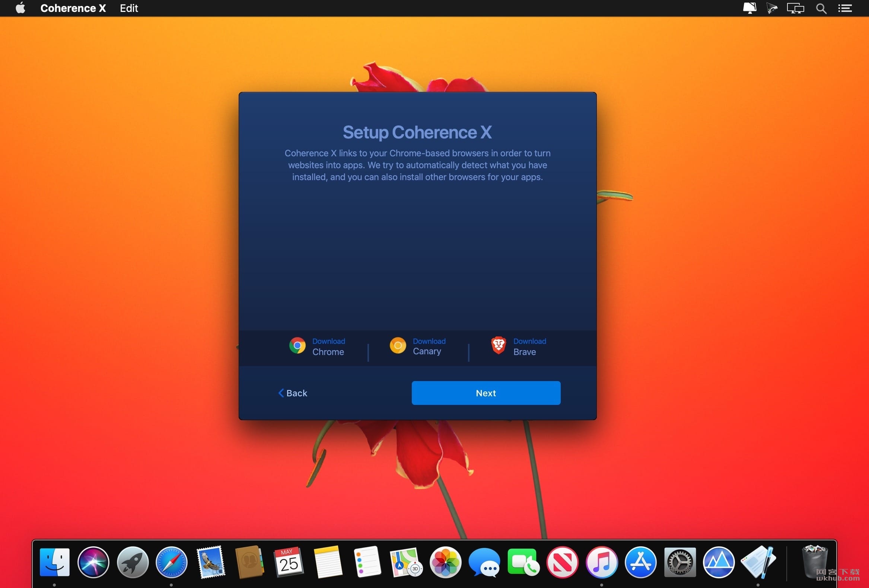Click the Chrome label text
869x588 pixels.
pos(328,352)
